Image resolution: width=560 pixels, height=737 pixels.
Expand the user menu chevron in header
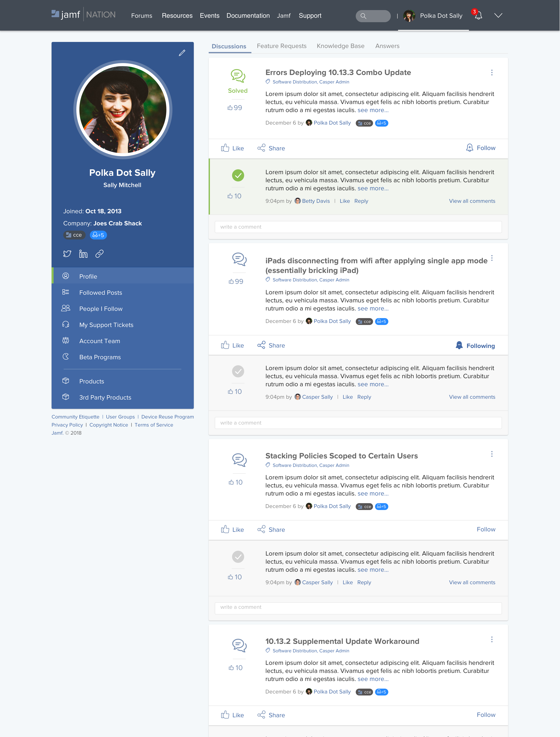tap(498, 15)
